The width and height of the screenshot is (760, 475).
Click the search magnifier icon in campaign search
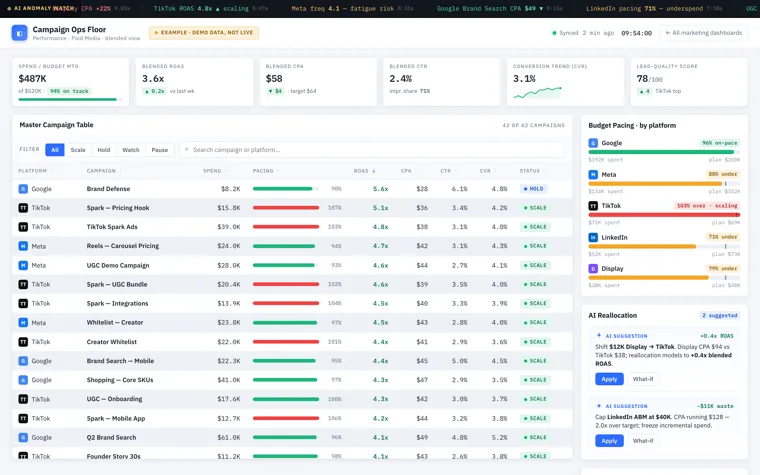[187, 150]
